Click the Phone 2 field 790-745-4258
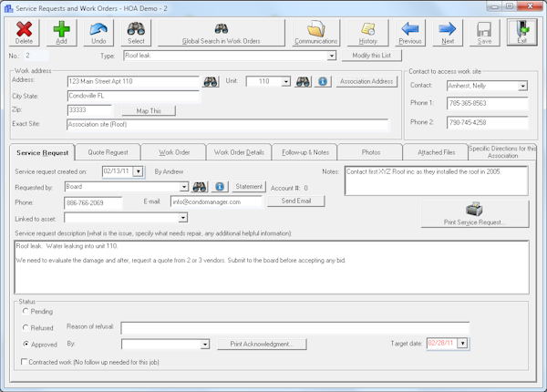Viewport: 547px width, 392px height. tap(487, 122)
